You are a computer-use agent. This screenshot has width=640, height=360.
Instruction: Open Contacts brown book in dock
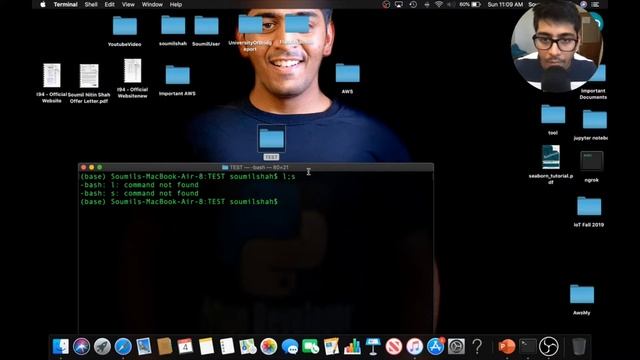[x=164, y=347]
